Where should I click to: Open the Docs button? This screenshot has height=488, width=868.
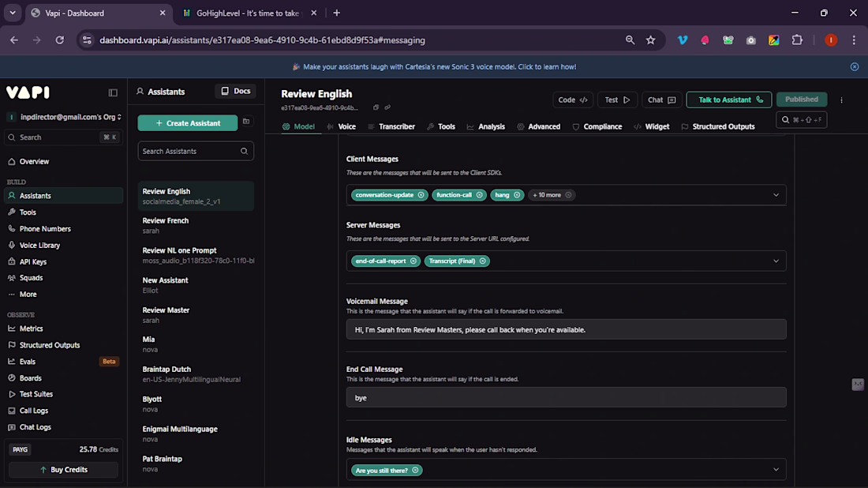point(235,91)
